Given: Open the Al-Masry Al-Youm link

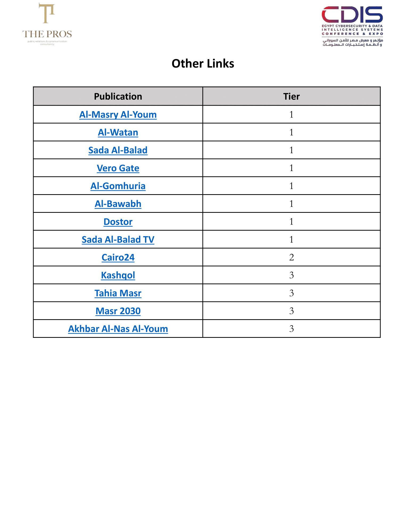Looking at the screenshot, I should (118, 115).
